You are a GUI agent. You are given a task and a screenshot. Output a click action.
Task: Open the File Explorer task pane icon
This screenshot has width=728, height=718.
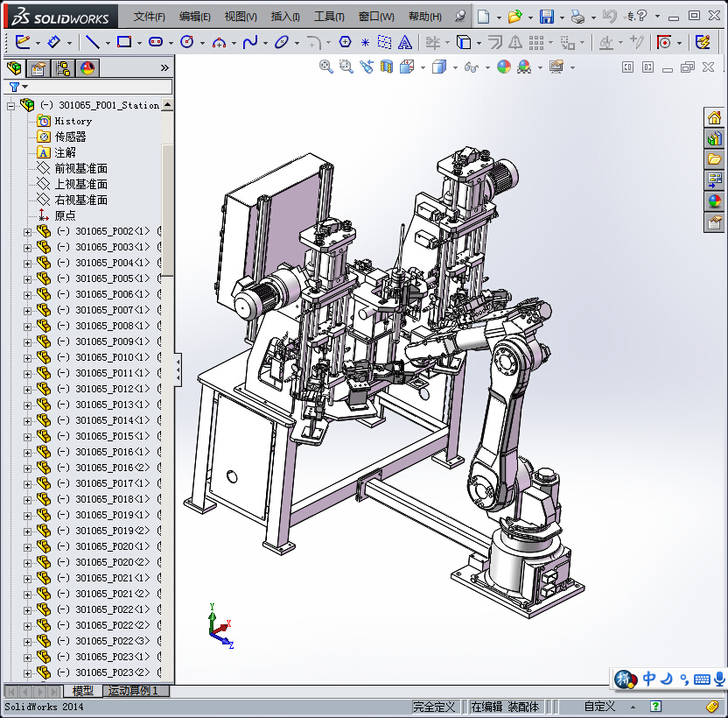(715, 159)
